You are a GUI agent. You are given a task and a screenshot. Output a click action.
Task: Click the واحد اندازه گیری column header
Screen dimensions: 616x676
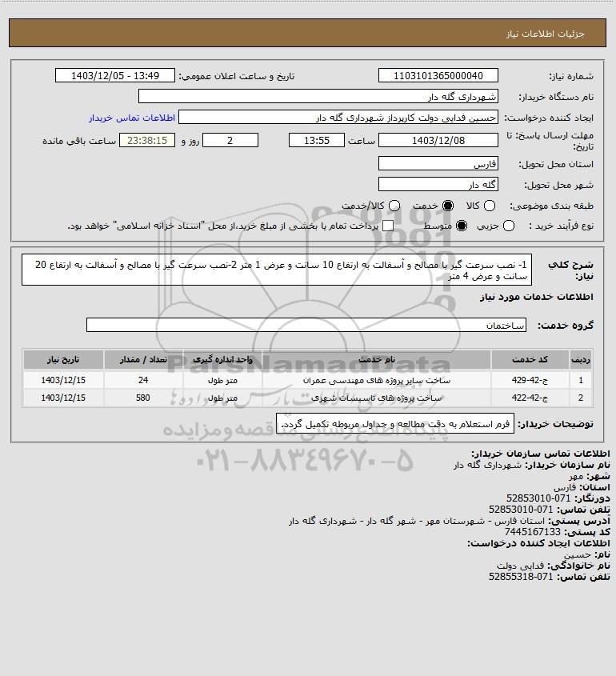coord(223,359)
